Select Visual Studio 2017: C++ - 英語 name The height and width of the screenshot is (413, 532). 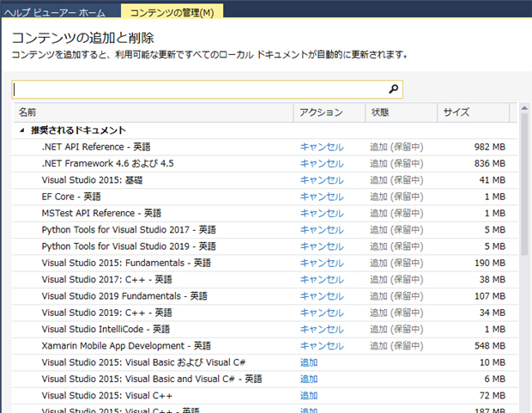pyautogui.click(x=107, y=280)
